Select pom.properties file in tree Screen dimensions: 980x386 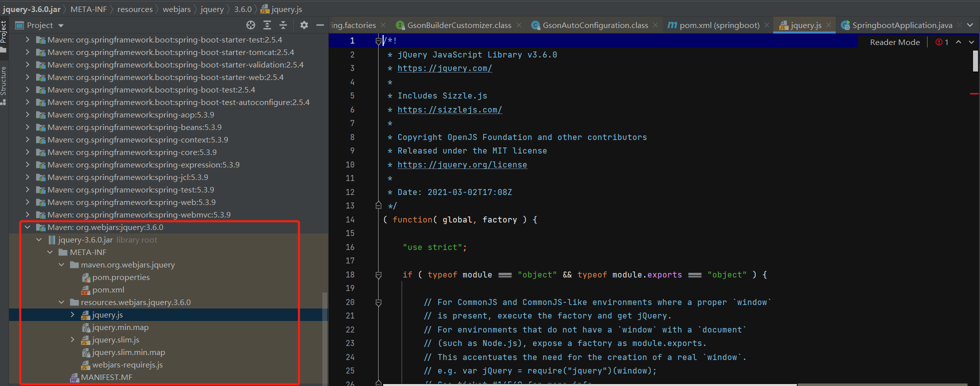(121, 277)
